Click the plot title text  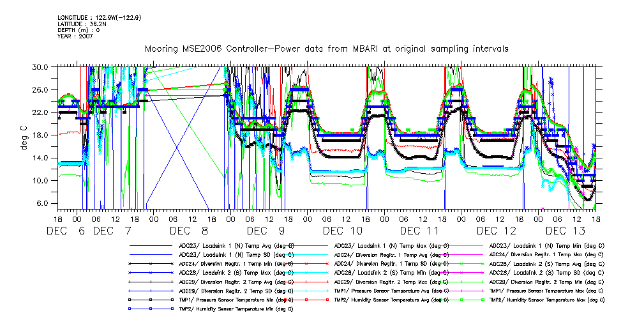click(326, 49)
